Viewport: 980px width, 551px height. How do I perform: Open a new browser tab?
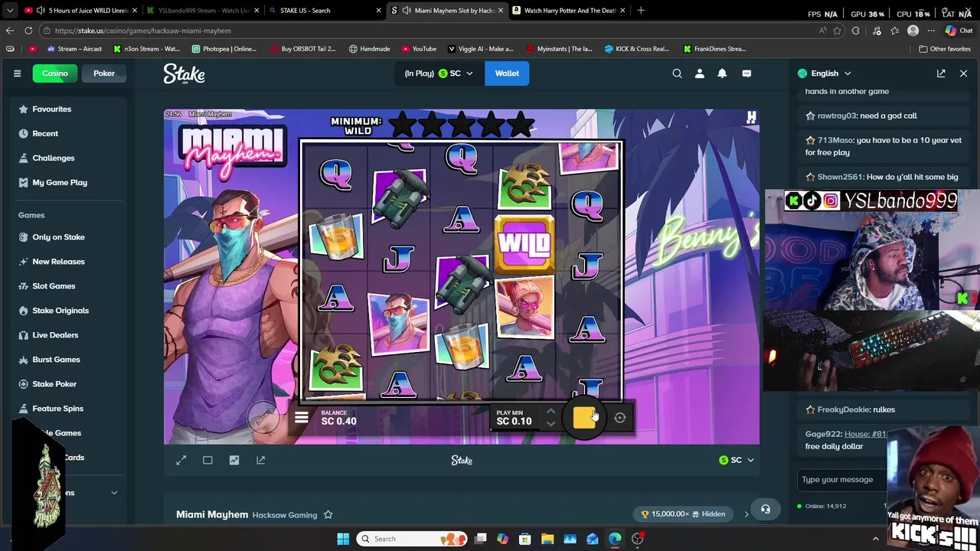(641, 11)
